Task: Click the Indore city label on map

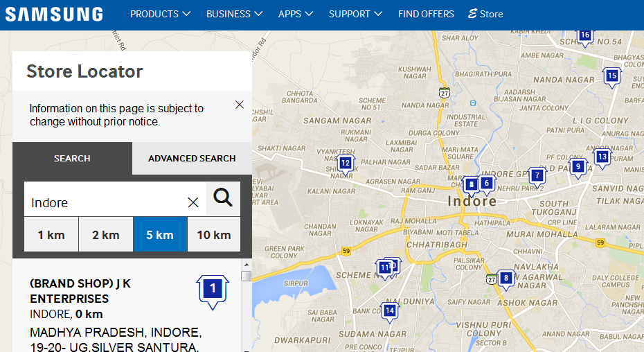Action: [472, 202]
